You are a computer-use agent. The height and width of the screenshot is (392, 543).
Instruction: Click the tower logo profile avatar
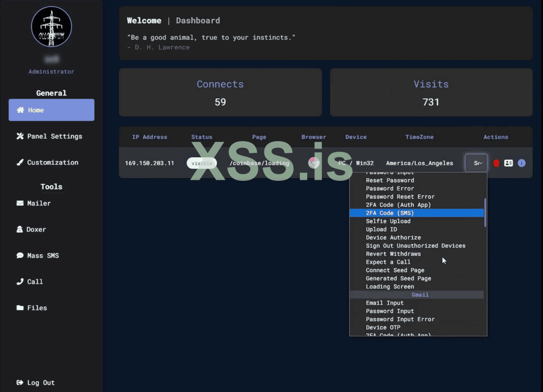point(51,27)
